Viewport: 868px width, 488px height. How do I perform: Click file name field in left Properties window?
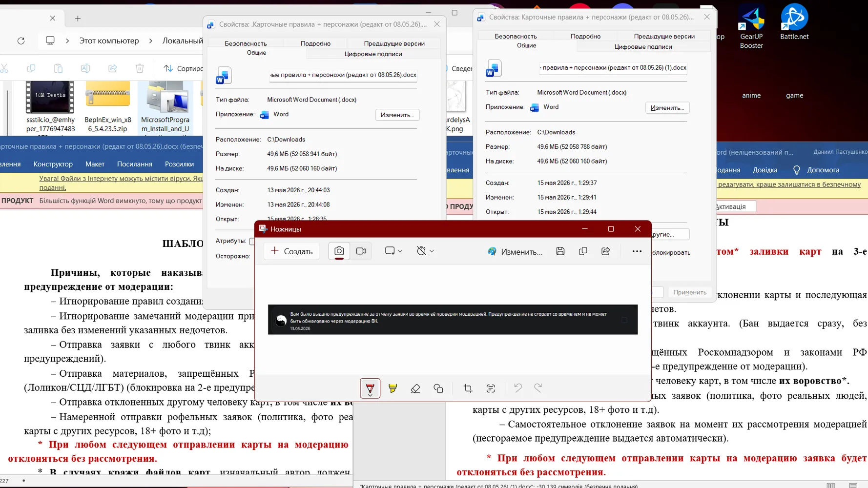tap(343, 75)
